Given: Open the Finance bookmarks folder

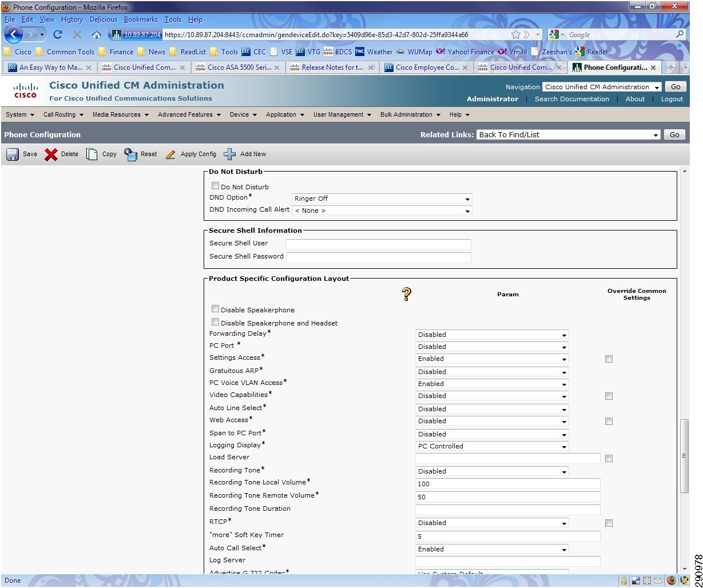Looking at the screenshot, I should pyautogui.click(x=116, y=51).
